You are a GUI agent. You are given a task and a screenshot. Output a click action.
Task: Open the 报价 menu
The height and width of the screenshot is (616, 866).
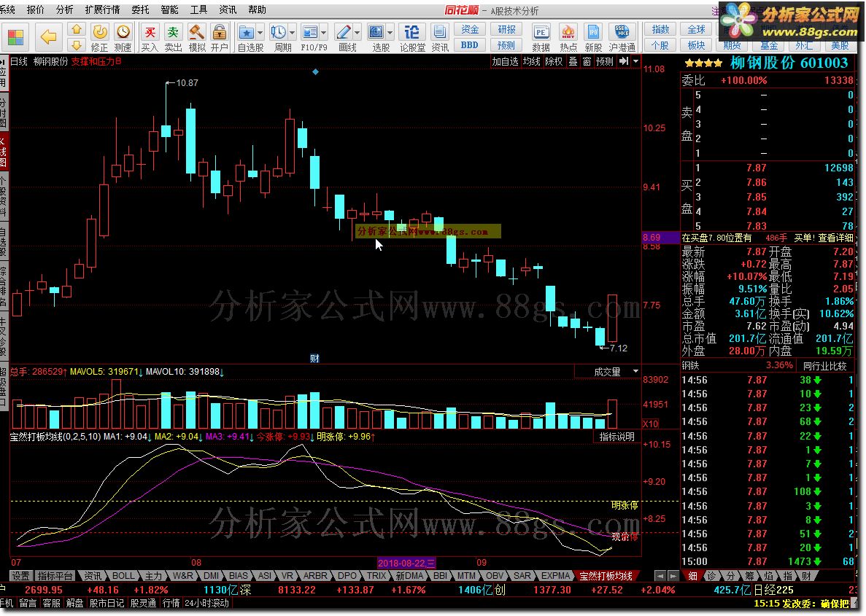click(35, 9)
